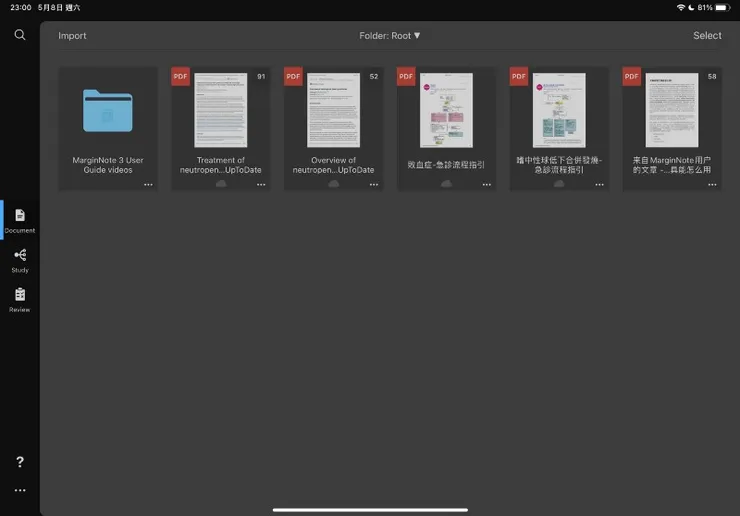Tap cloud icon under Overview of neutropen PDF
The width and height of the screenshot is (740, 516).
click(x=334, y=184)
